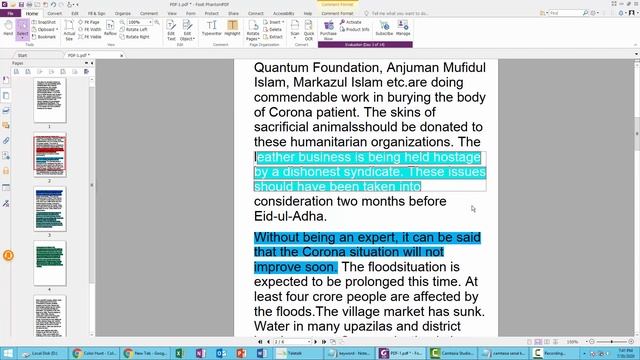The width and height of the screenshot is (640, 360).
Task: Click the Edit Text tool
Action: pyautogui.click(x=171, y=31)
